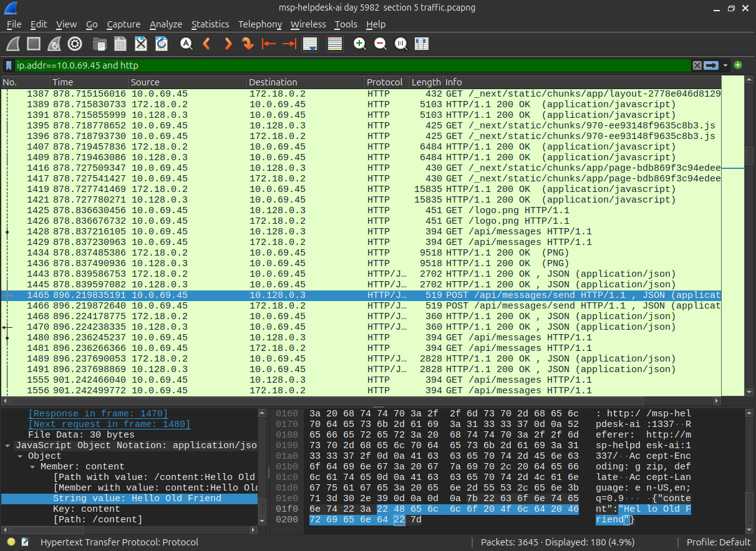Follow the Response in frame 1470 link
Image resolution: width=756 pixels, height=551 pixels.
(98, 414)
